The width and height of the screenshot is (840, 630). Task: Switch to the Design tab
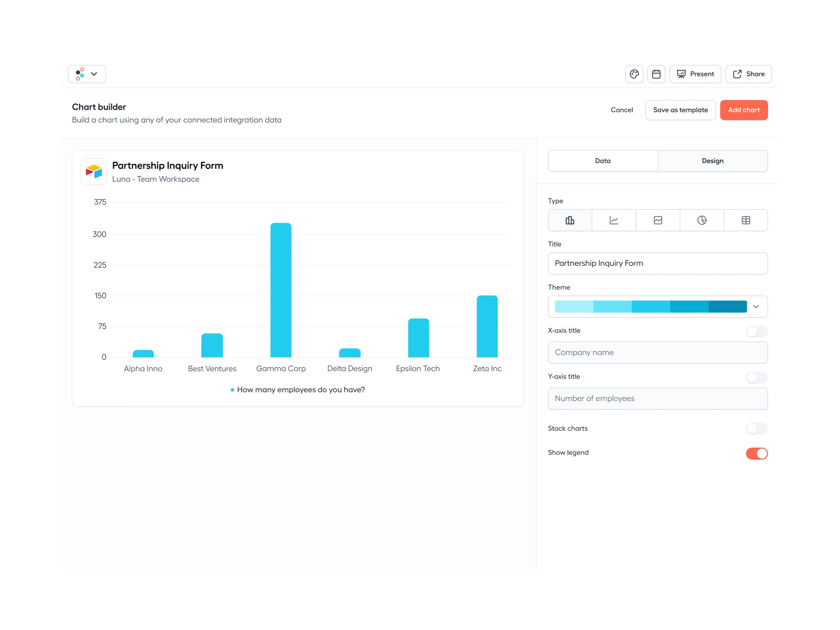pyautogui.click(x=713, y=161)
